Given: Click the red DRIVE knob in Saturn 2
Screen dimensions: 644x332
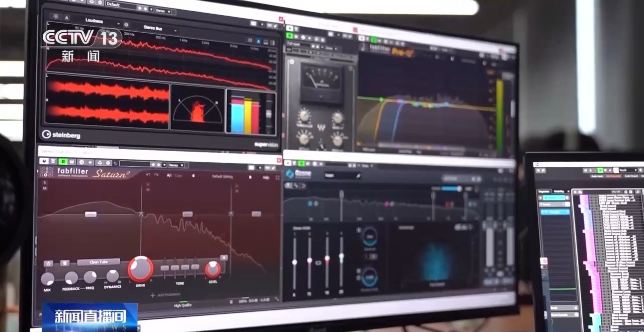Looking at the screenshot, I should click(140, 269).
